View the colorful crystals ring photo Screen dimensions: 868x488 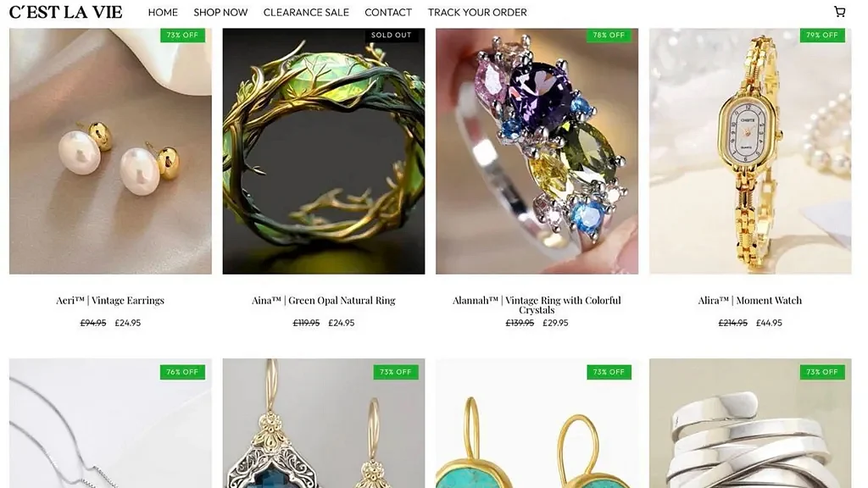(x=537, y=151)
